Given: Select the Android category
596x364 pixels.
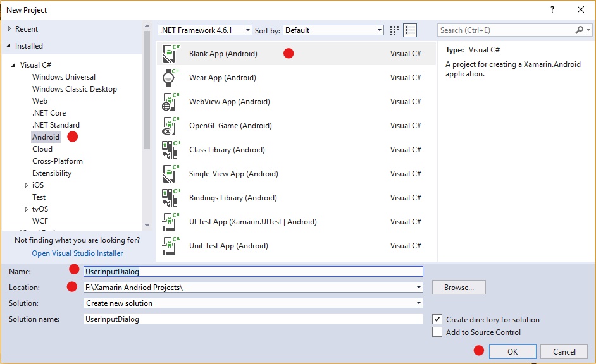Looking at the screenshot, I should (x=46, y=137).
